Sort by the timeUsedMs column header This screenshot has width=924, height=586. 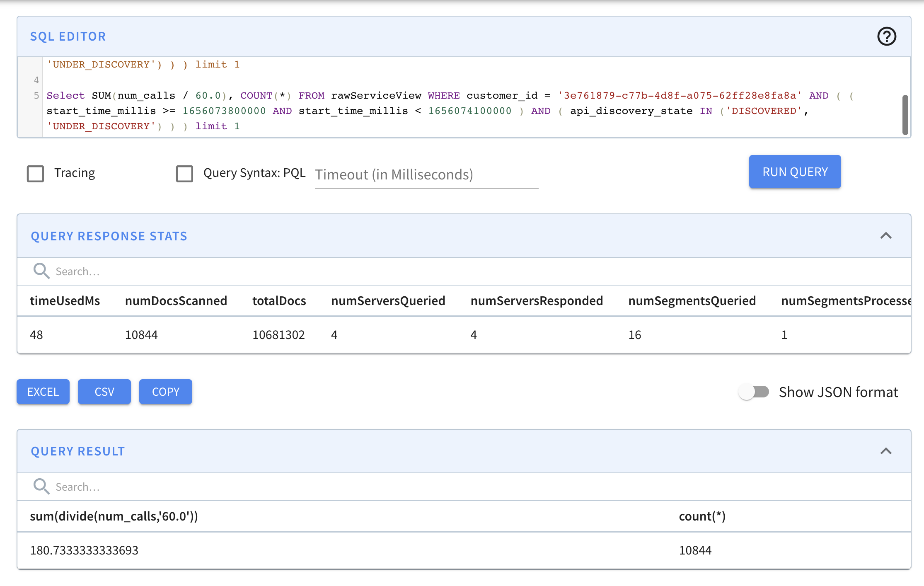tap(65, 301)
